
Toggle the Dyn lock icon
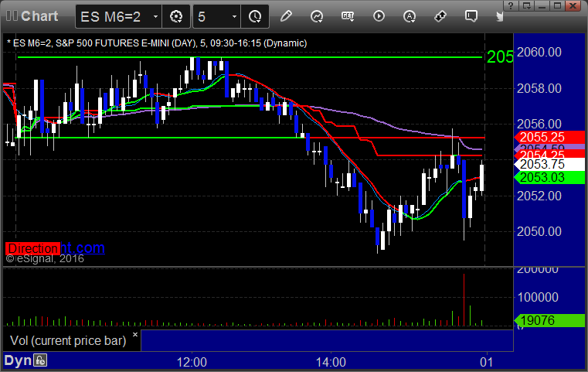tap(40, 360)
